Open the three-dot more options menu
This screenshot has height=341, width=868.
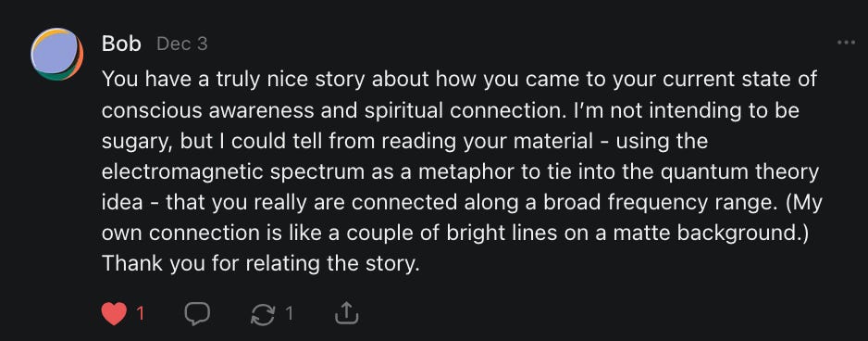846,42
